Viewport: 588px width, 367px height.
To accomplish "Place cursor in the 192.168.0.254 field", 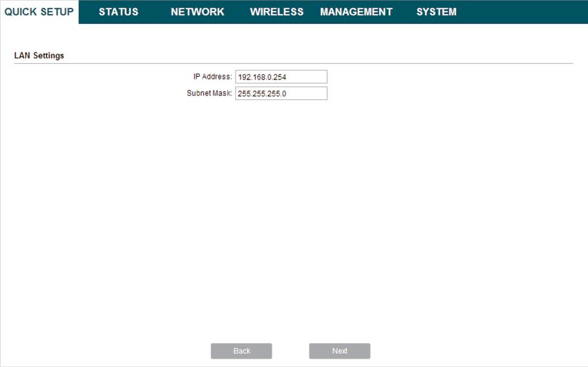I will (x=281, y=77).
